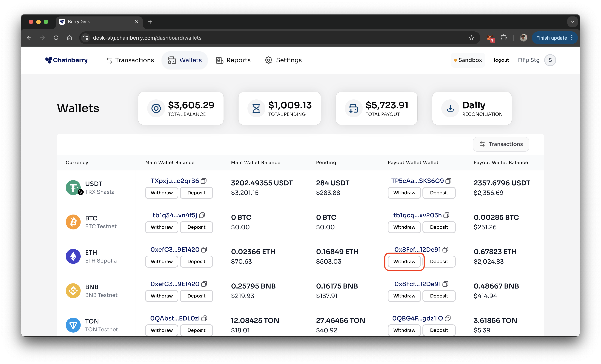The height and width of the screenshot is (364, 601).
Task: Open the Reports section
Action: coord(233,60)
